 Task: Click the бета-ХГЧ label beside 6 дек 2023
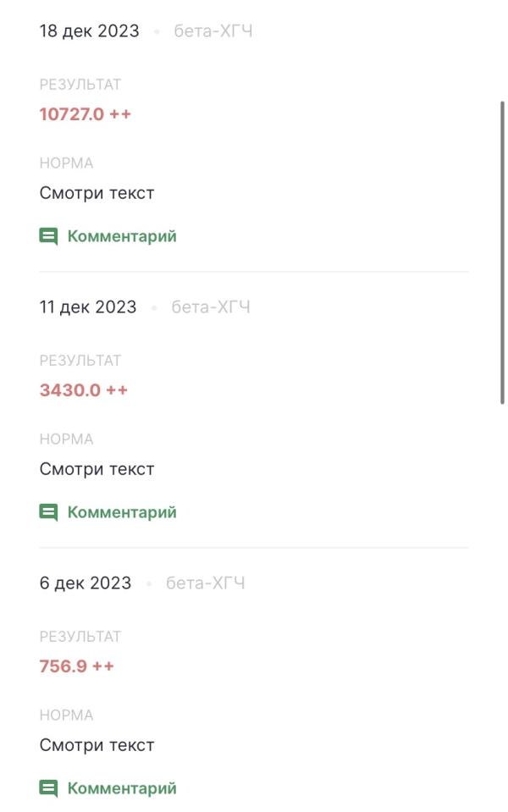click(206, 583)
